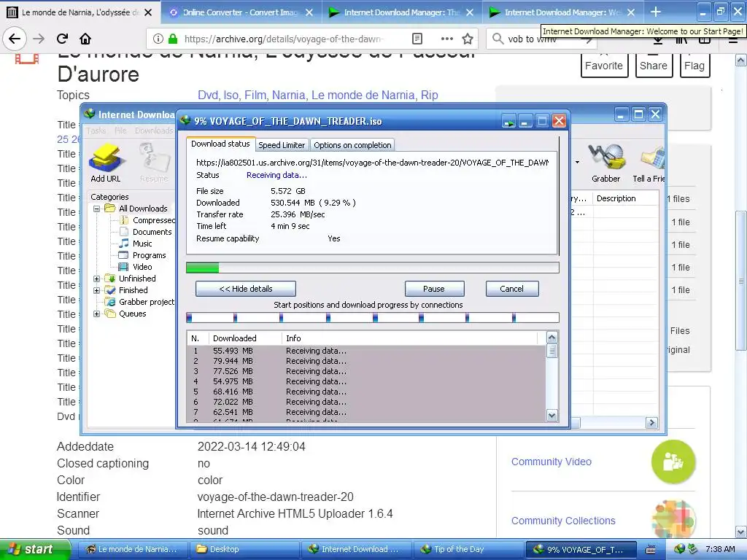Click the Favorite button on archive.org
The image size is (747, 560).
pyautogui.click(x=604, y=65)
